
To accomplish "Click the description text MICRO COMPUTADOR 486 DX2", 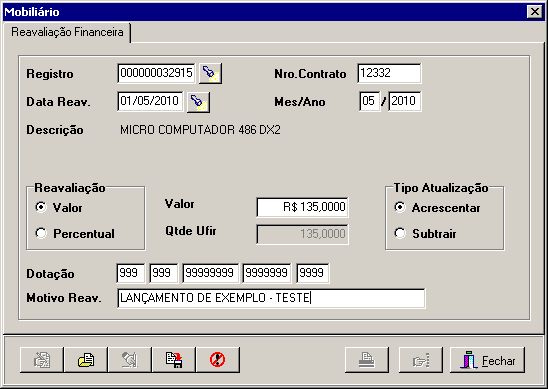I will point(200,130).
